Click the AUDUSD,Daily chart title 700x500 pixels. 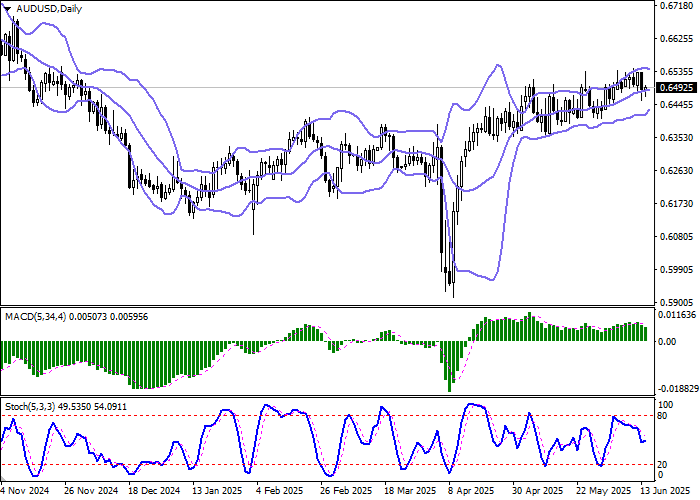click(50, 9)
